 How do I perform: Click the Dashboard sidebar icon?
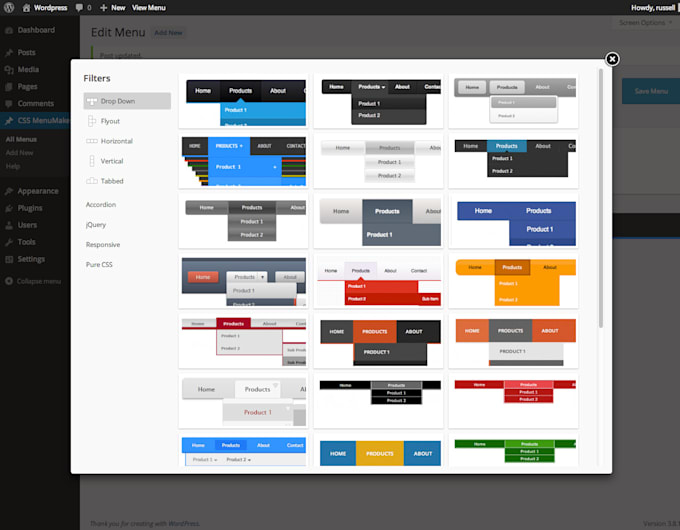[9, 30]
